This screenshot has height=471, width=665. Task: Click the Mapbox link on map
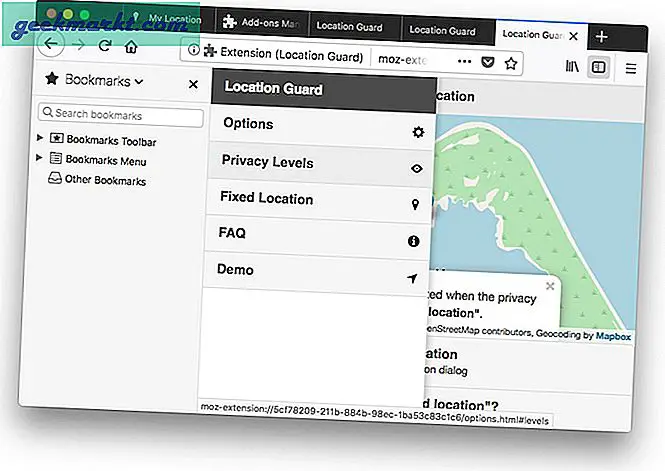(615, 336)
